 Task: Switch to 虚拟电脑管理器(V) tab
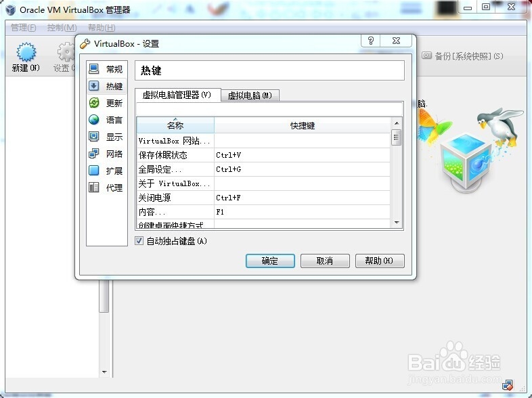(177, 95)
